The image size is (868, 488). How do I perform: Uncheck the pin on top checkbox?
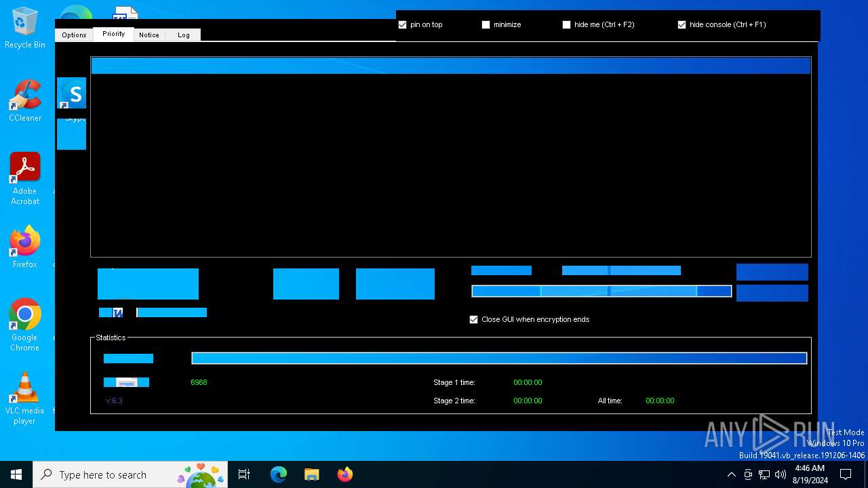pyautogui.click(x=403, y=25)
